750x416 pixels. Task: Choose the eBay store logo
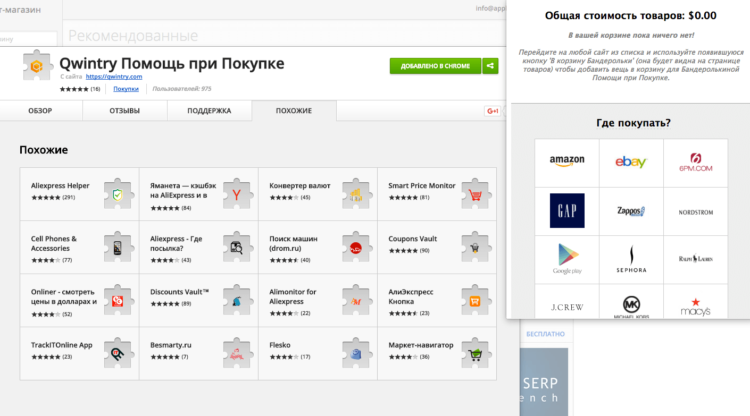click(631, 162)
